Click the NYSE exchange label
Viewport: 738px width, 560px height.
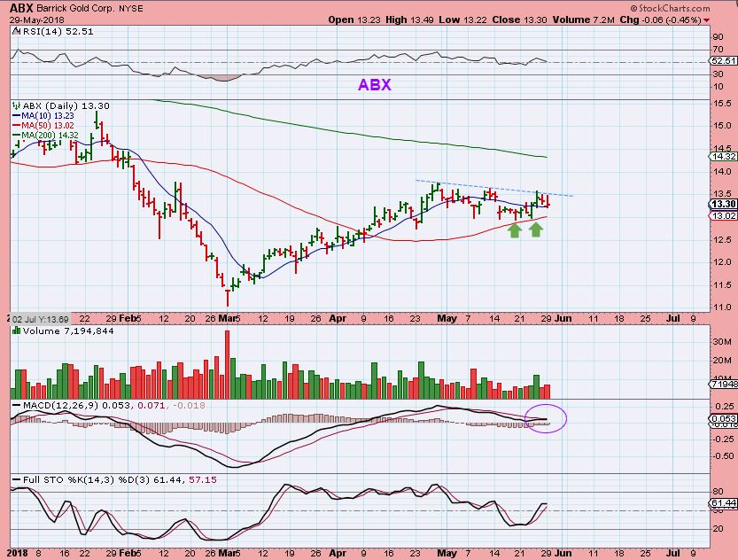point(129,9)
